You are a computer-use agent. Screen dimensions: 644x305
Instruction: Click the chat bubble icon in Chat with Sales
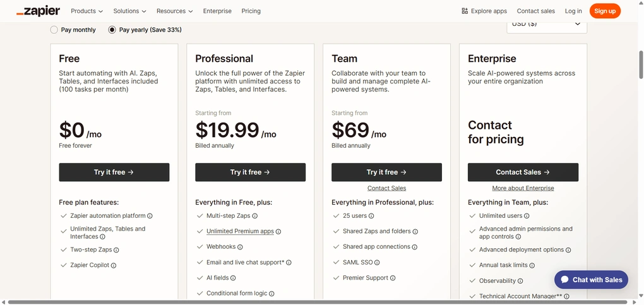pos(564,280)
